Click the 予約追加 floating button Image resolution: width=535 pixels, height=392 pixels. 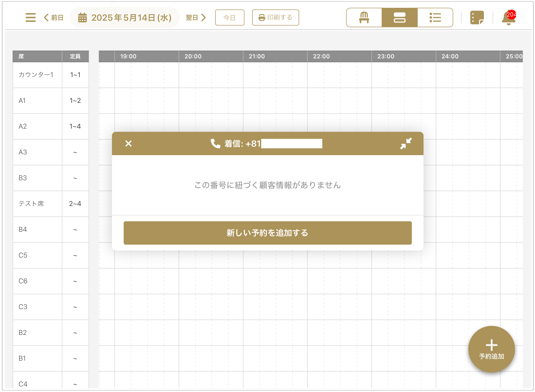point(491,349)
